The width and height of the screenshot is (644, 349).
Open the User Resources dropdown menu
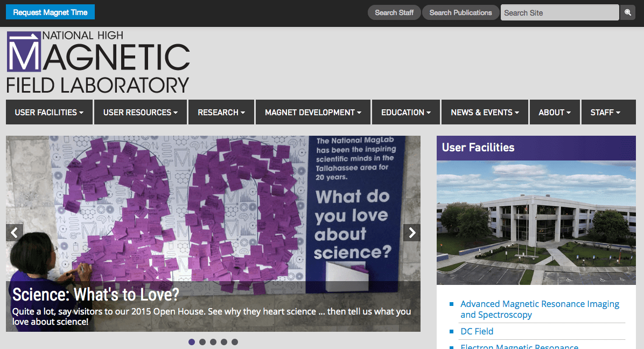tap(141, 112)
